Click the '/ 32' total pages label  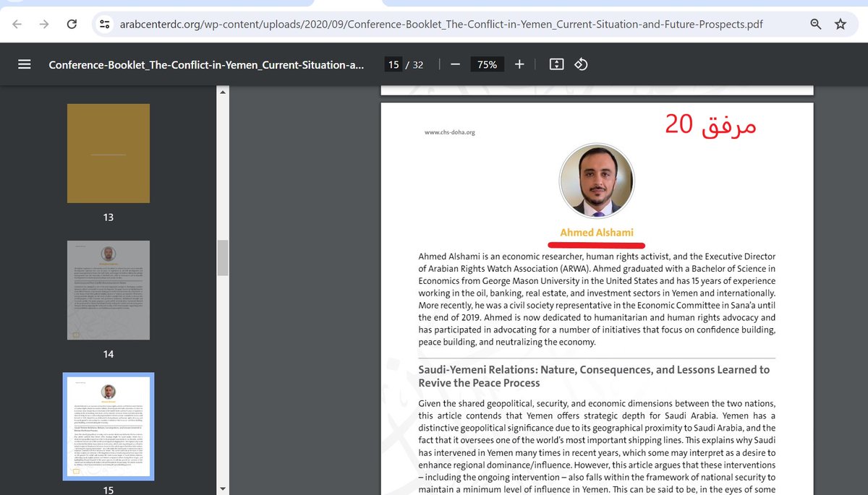click(x=414, y=64)
